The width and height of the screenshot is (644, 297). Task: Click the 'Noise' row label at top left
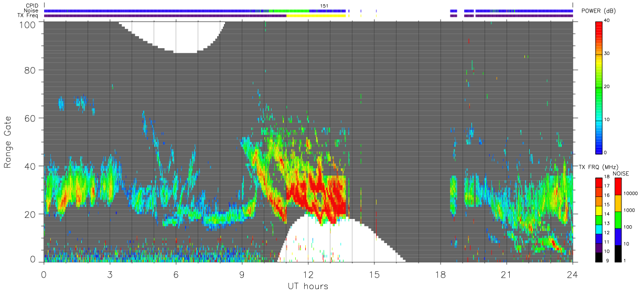tap(31, 10)
